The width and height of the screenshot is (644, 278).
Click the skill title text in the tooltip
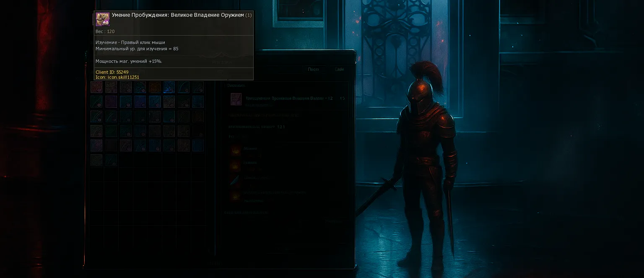pyautogui.click(x=178, y=15)
